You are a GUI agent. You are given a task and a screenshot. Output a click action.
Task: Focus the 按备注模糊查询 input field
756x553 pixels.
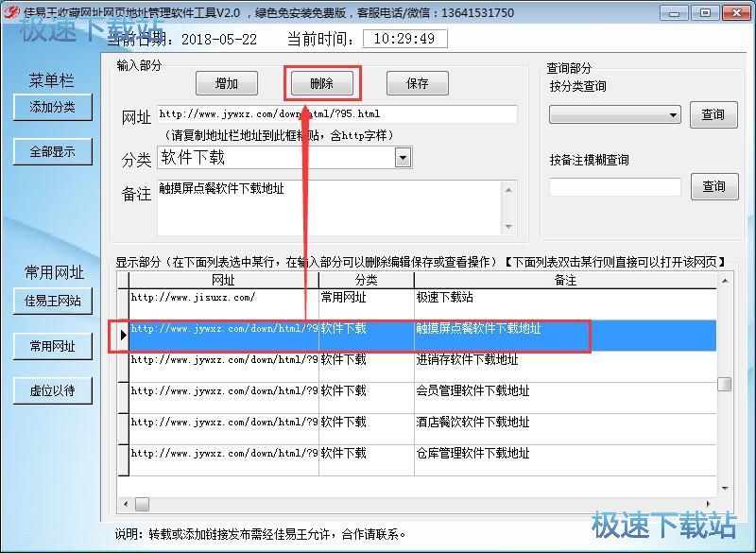[615, 186]
